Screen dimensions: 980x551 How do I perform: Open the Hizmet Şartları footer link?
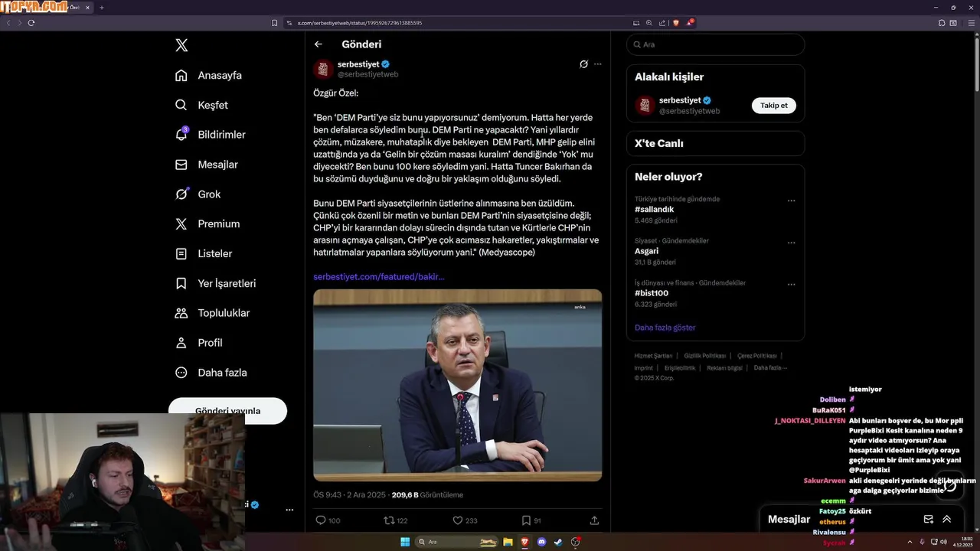[653, 356]
